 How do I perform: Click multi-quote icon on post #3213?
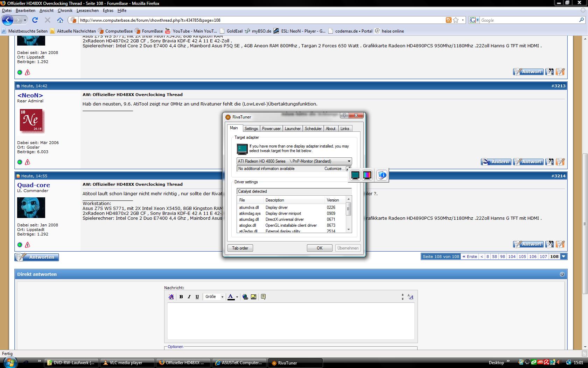pyautogui.click(x=549, y=162)
